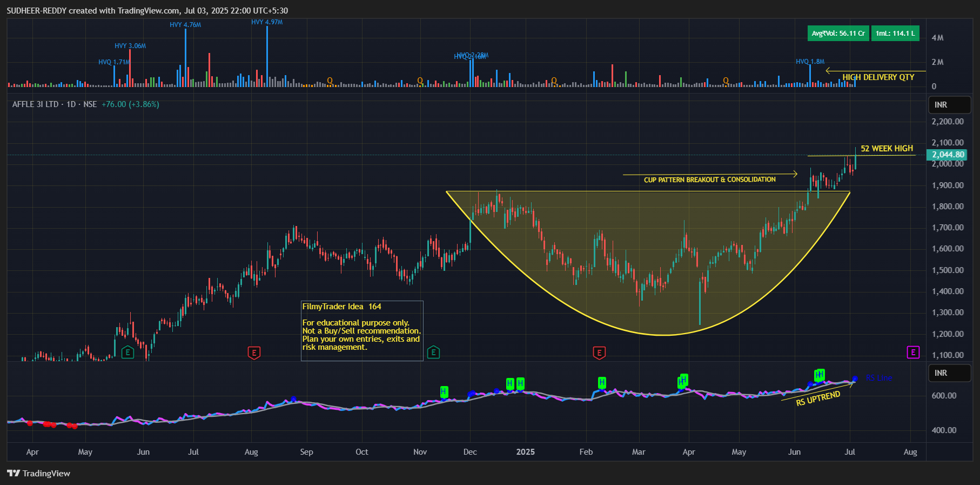Click the AFFLE 3I LTD symbol title
The height and width of the screenshot is (485, 980).
(x=35, y=104)
